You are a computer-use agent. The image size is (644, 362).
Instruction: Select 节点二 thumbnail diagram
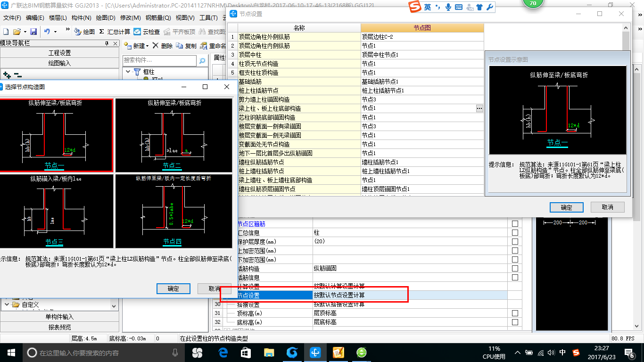[x=174, y=135]
